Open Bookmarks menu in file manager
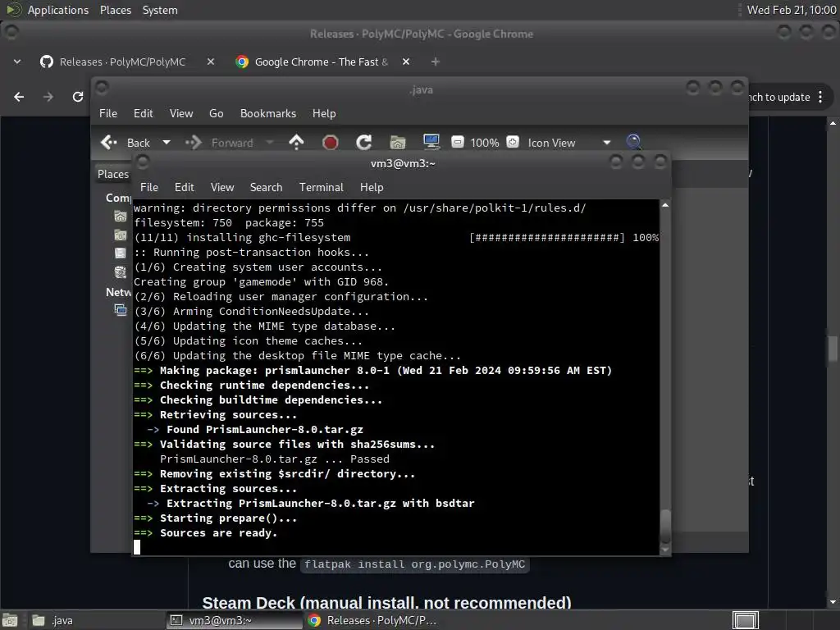Viewport: 840px width, 630px height. point(268,113)
